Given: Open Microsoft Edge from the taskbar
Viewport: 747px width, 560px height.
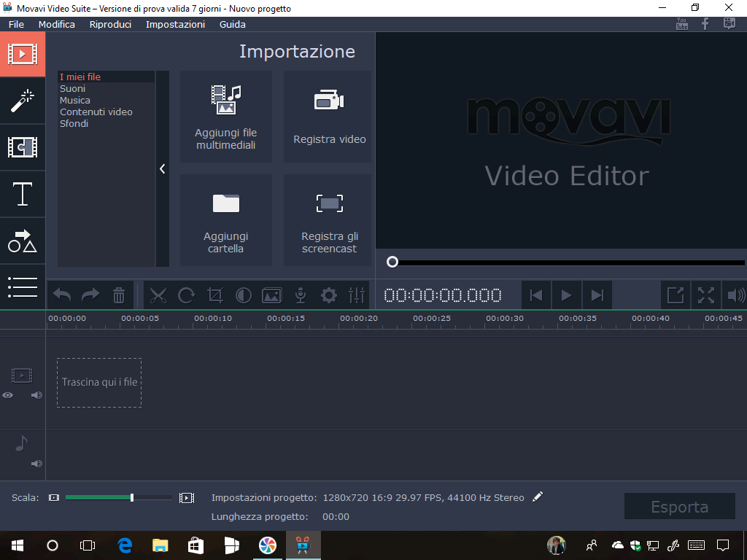Looking at the screenshot, I should pyautogui.click(x=125, y=545).
